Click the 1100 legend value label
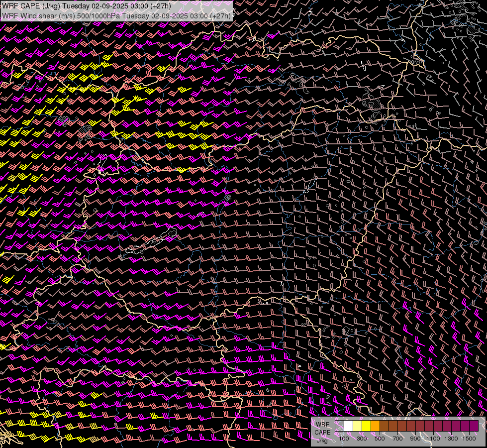The width and height of the screenshot is (487, 448). [x=433, y=439]
